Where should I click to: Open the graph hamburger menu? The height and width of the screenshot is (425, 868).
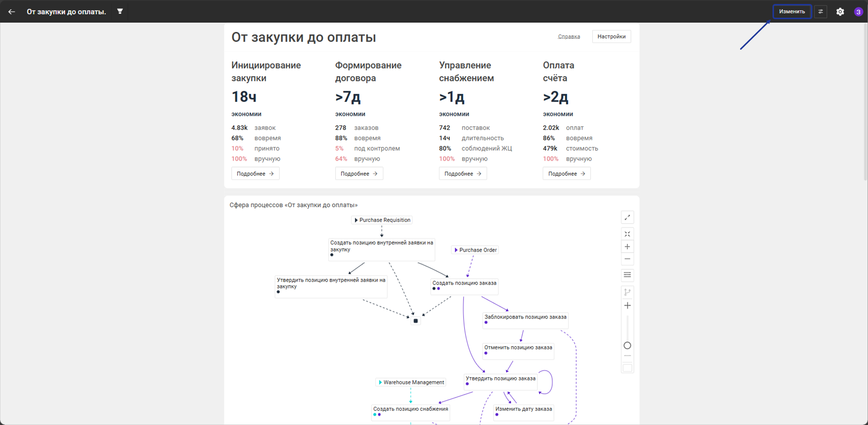pyautogui.click(x=627, y=275)
